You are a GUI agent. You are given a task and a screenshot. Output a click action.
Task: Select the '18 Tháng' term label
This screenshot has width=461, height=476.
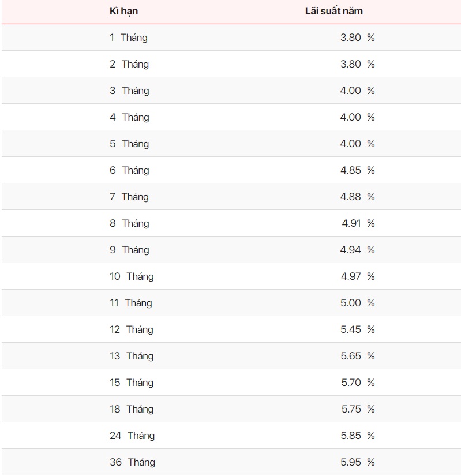pyautogui.click(x=132, y=409)
